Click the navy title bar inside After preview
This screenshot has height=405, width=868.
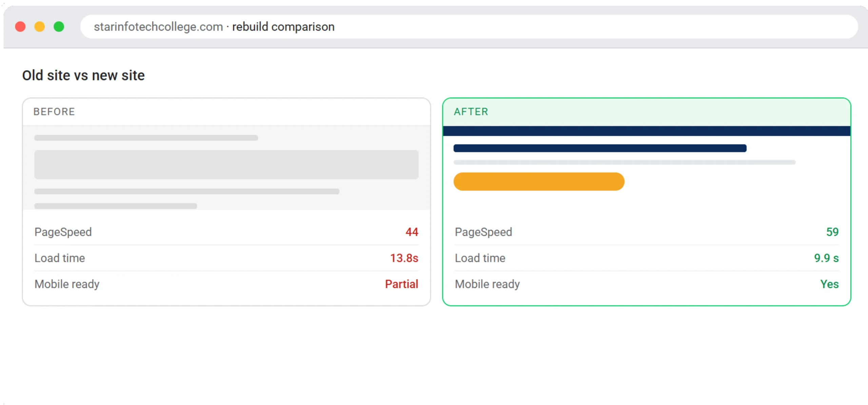(600, 148)
